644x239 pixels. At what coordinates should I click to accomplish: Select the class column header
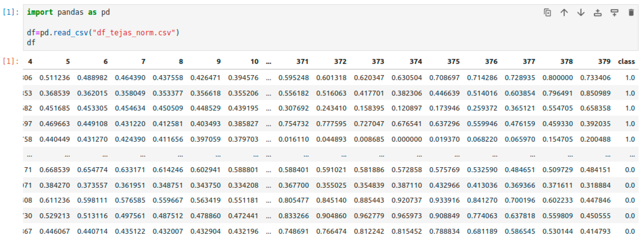pos(626,62)
